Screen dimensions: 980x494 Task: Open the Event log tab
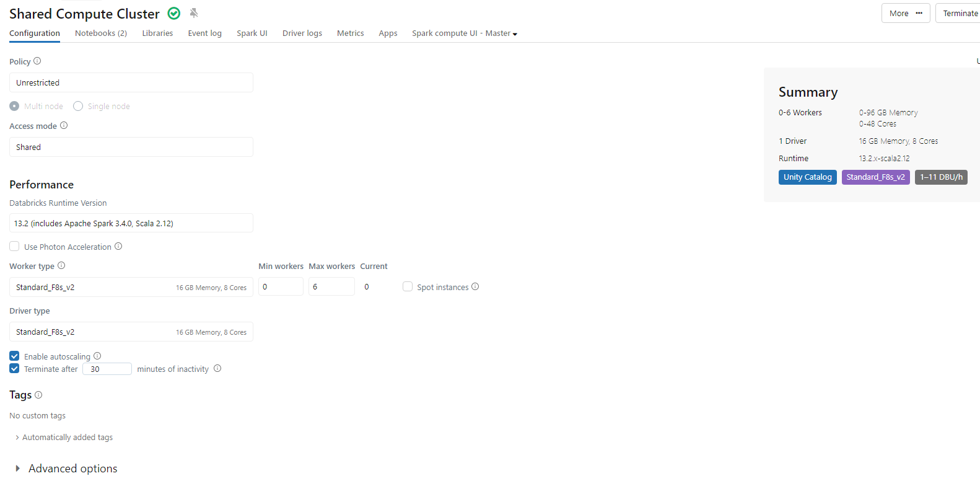[205, 33]
